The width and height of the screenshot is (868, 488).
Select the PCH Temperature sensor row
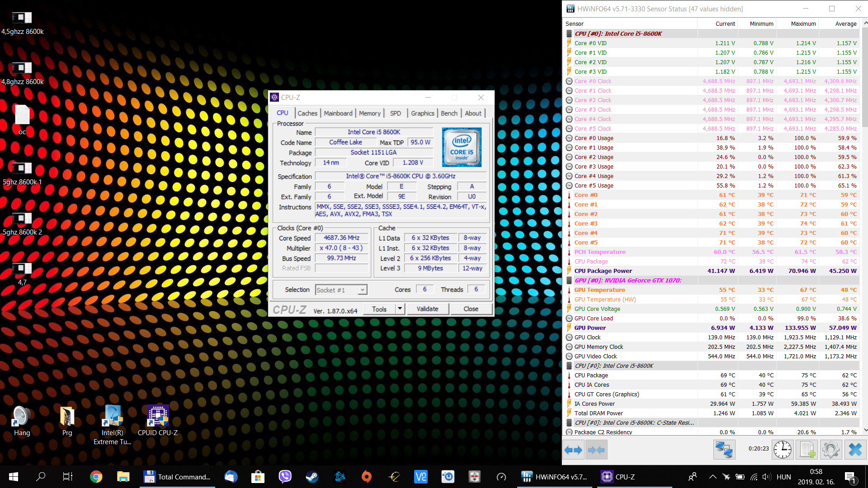tap(712, 252)
